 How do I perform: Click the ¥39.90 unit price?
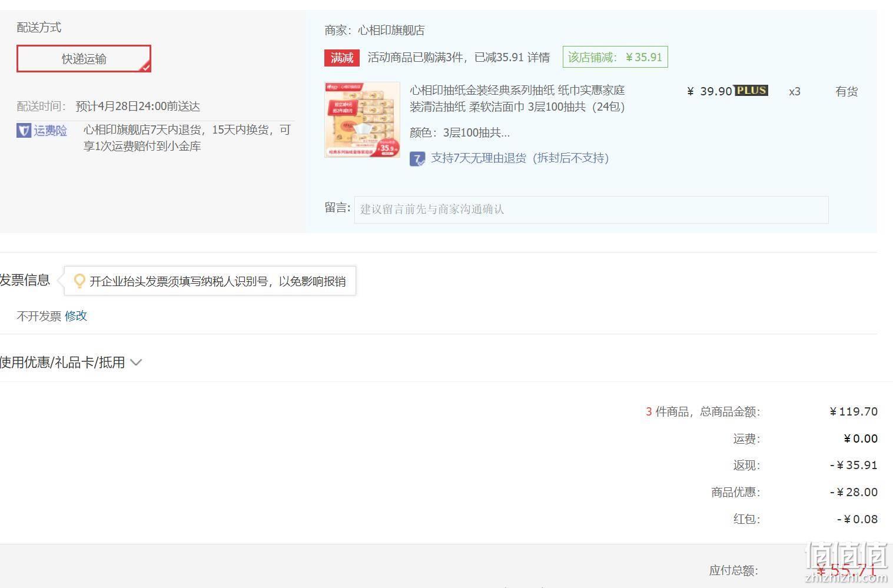(709, 91)
